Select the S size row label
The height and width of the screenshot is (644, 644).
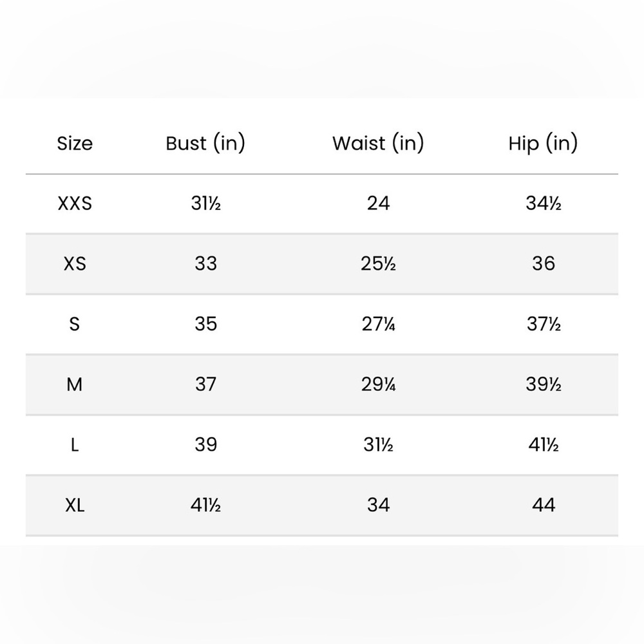tap(74, 324)
